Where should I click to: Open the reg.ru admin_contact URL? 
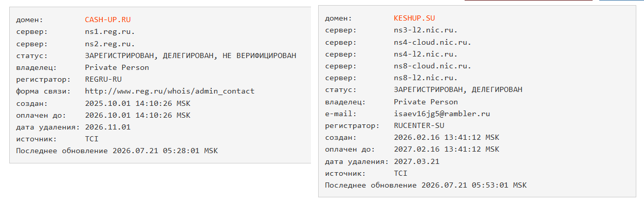tap(170, 91)
